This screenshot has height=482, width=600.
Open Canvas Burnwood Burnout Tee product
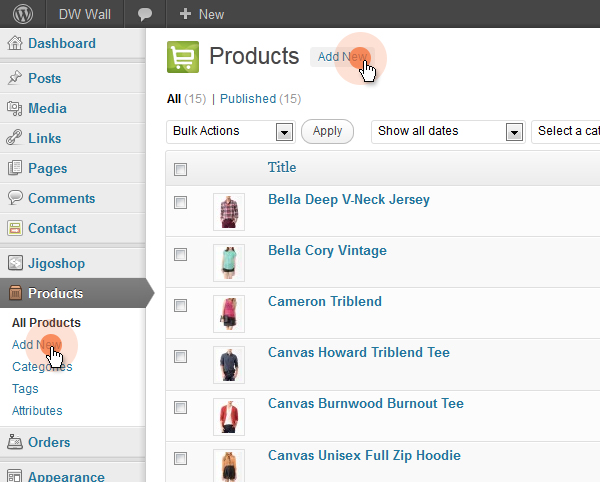tap(366, 404)
